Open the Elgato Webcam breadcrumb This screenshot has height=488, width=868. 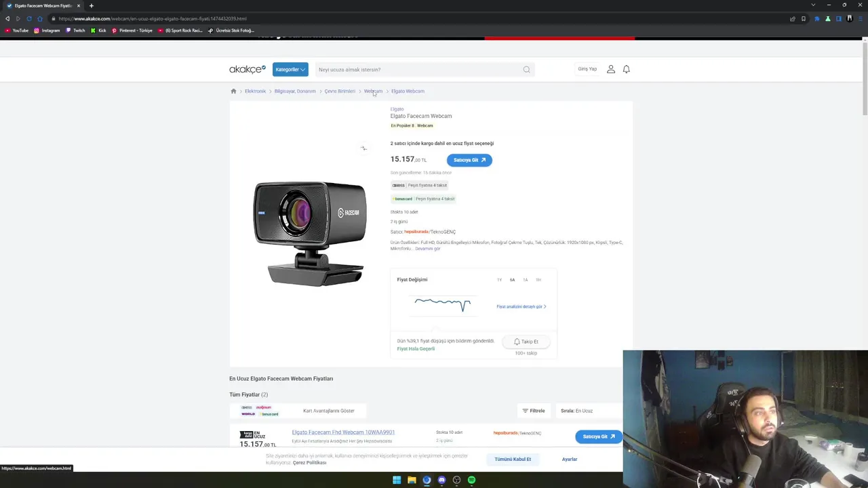pyautogui.click(x=408, y=91)
